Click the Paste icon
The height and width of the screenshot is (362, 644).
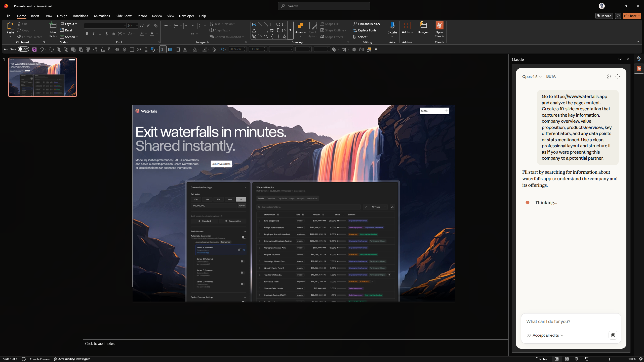10,26
